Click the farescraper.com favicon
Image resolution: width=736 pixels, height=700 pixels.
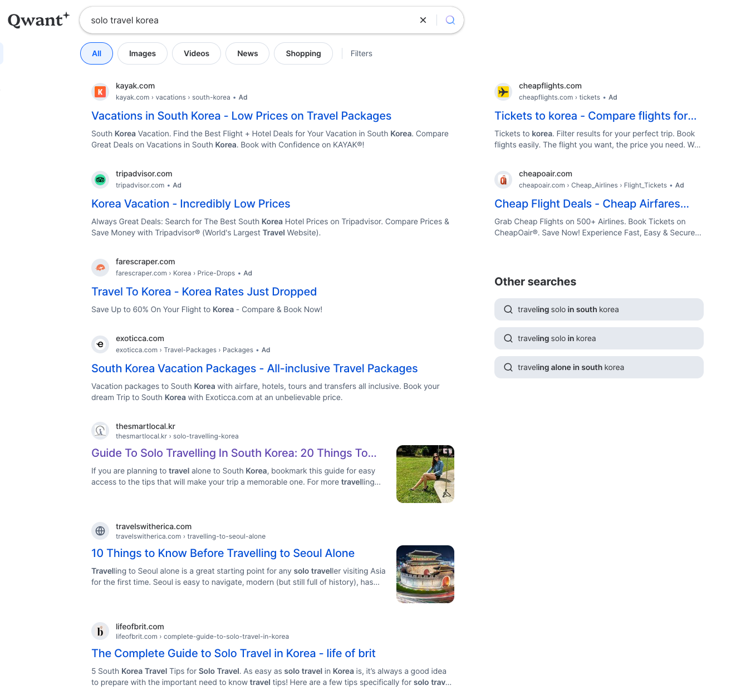pyautogui.click(x=100, y=267)
